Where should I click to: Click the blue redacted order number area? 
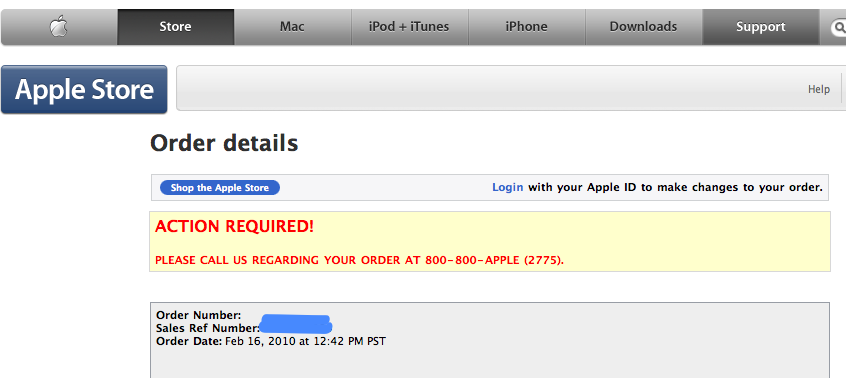[x=296, y=324]
